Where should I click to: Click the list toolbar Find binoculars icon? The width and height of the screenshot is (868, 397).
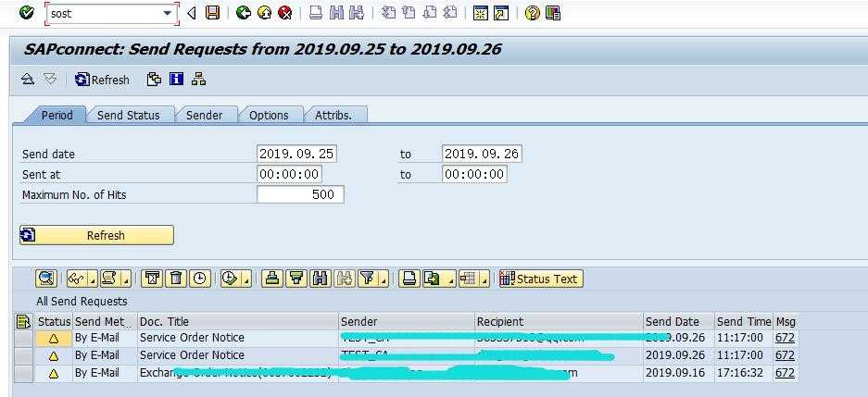[x=320, y=279]
